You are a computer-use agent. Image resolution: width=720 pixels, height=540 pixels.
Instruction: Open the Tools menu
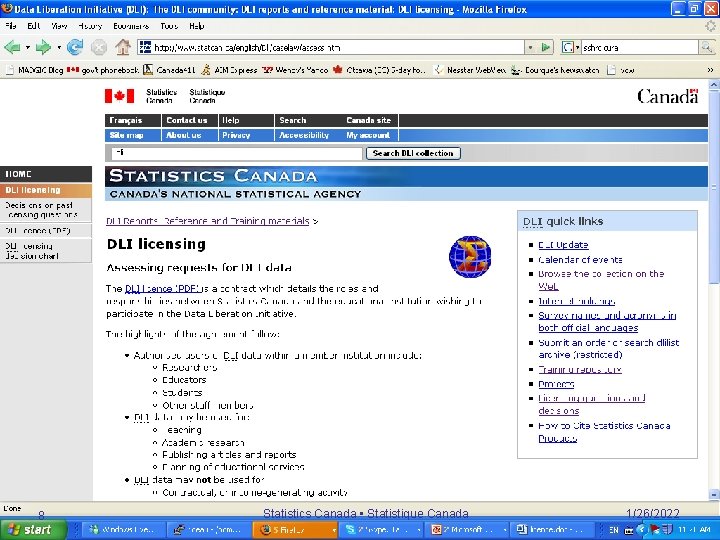(169, 26)
